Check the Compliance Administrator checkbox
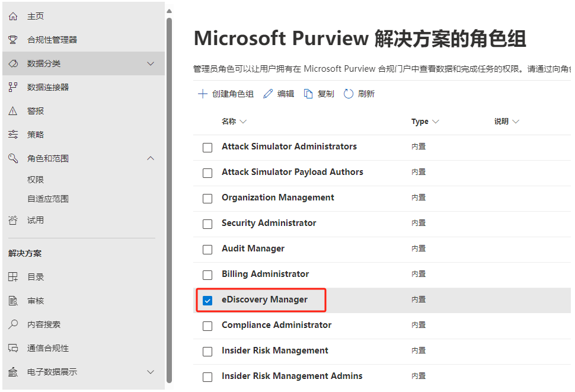 click(x=207, y=326)
